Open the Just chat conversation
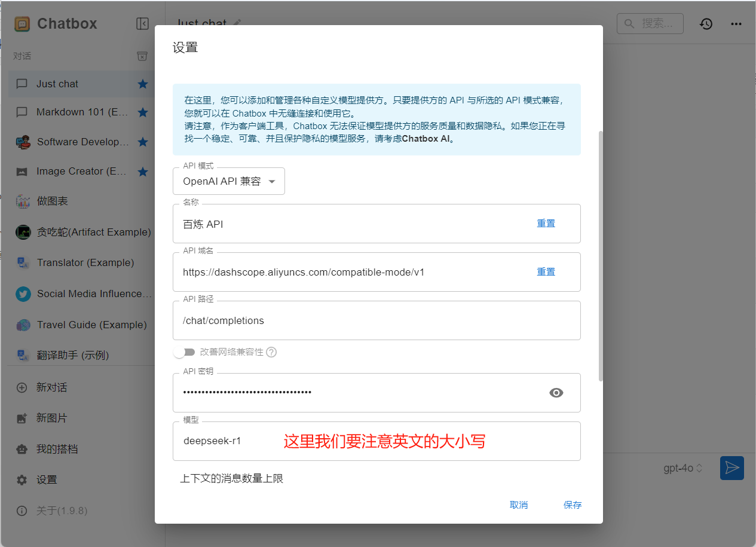Image resolution: width=756 pixels, height=547 pixels. [x=82, y=84]
